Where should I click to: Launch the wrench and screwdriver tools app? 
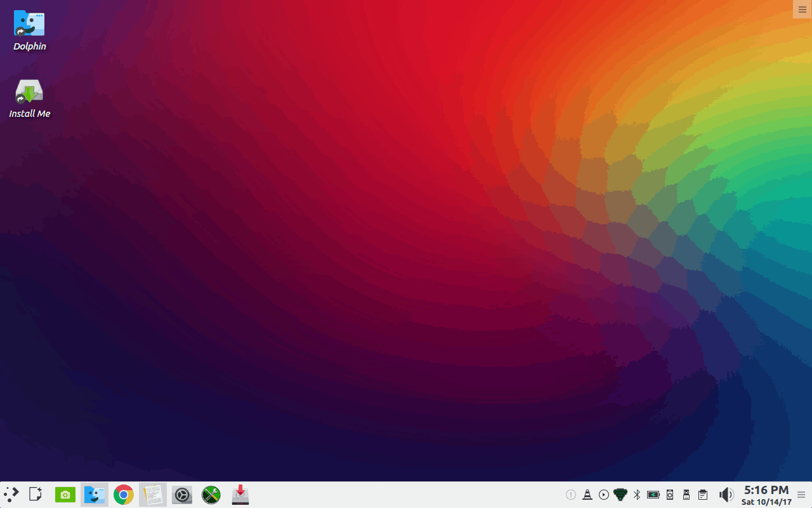(x=211, y=495)
